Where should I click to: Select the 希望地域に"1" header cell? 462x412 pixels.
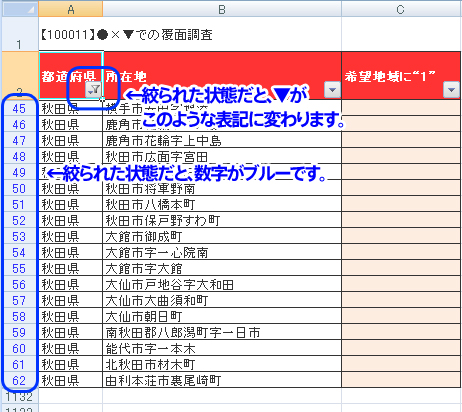point(401,75)
